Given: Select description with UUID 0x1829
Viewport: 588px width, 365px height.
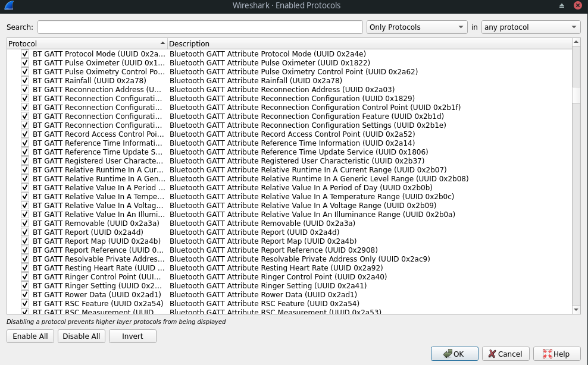Looking at the screenshot, I should coord(292,99).
